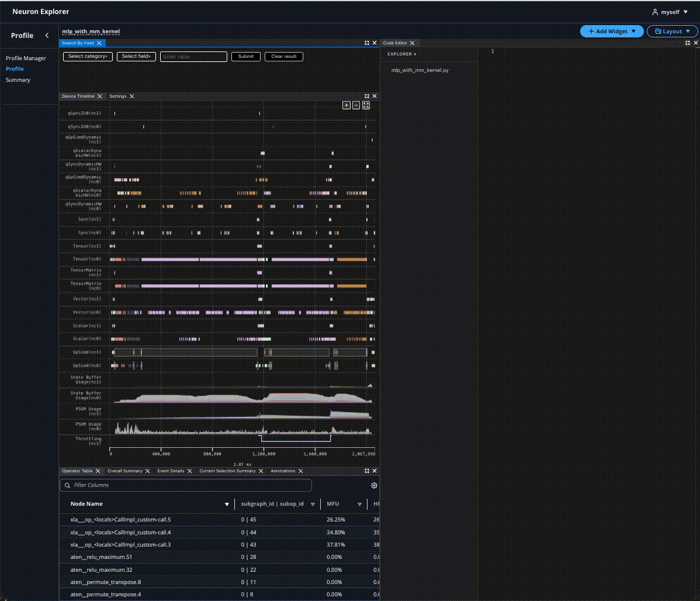Open the Select category dropdown
The width and height of the screenshot is (700, 601).
pos(88,57)
